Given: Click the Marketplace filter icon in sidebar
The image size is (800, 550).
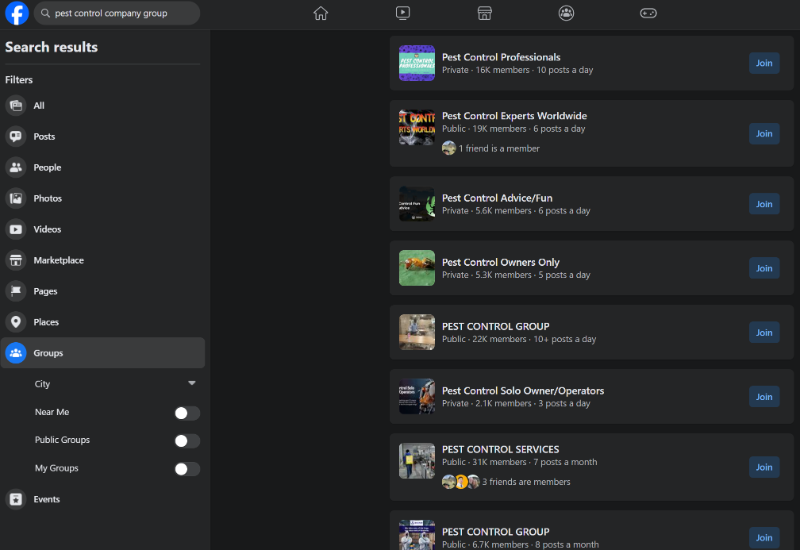Looking at the screenshot, I should [x=16, y=260].
